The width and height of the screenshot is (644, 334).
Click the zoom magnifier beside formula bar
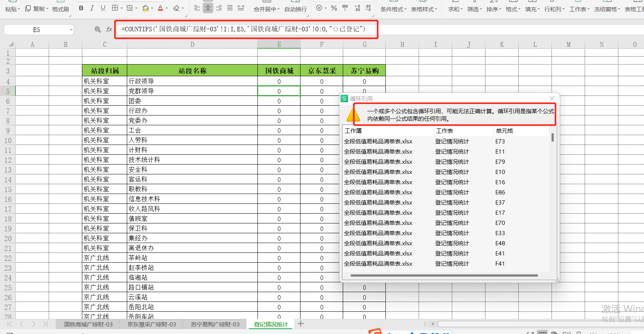(x=98, y=29)
